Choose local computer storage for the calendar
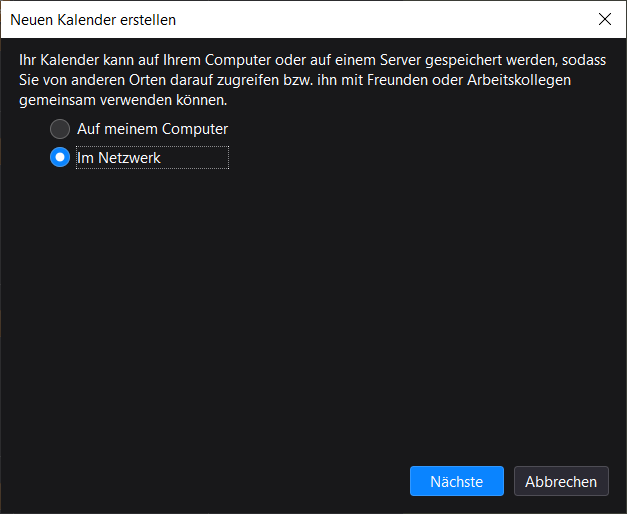The width and height of the screenshot is (627, 514). [x=60, y=129]
